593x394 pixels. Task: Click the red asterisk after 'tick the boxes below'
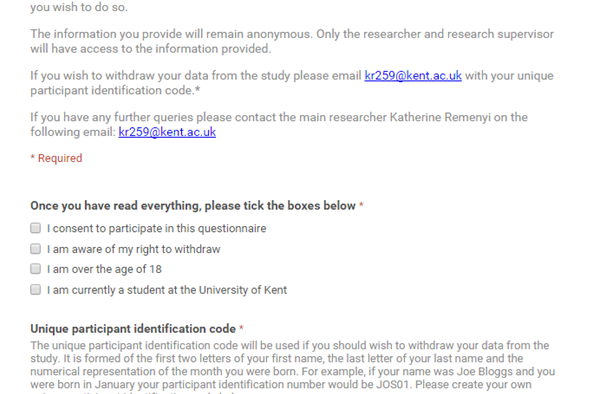coord(361,205)
